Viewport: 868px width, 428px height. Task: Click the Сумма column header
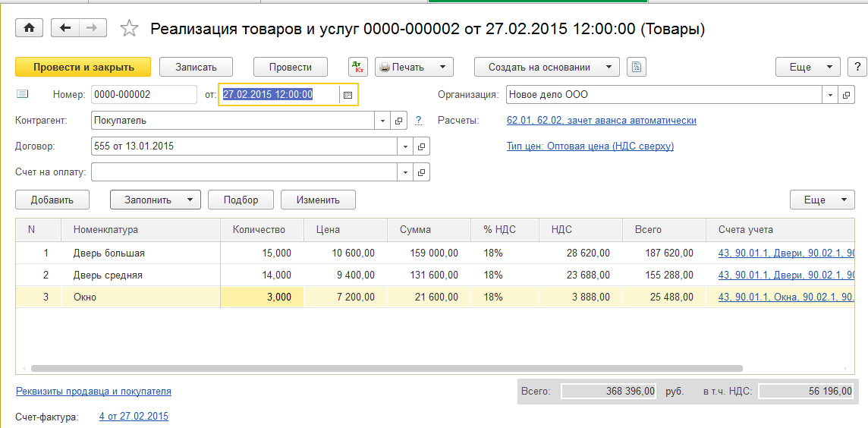(x=429, y=230)
